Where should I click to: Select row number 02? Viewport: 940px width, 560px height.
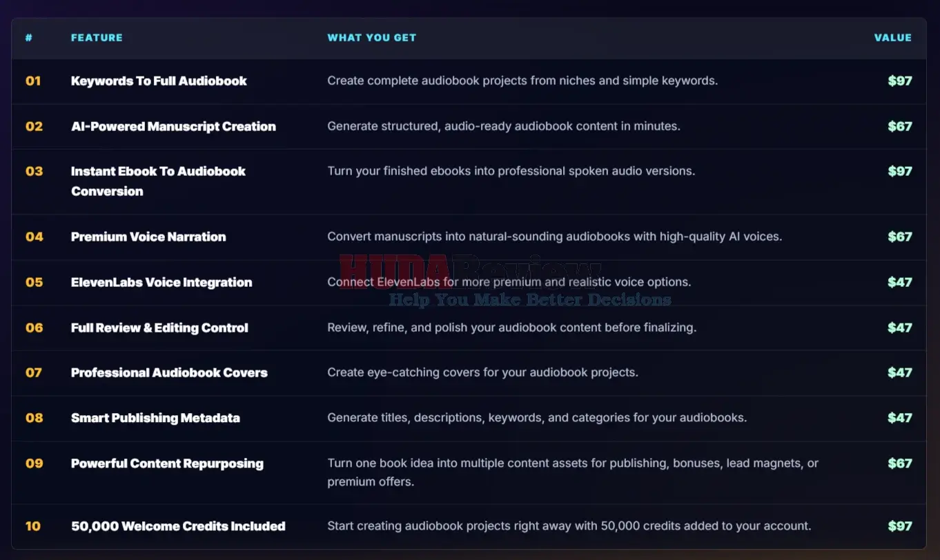click(34, 126)
